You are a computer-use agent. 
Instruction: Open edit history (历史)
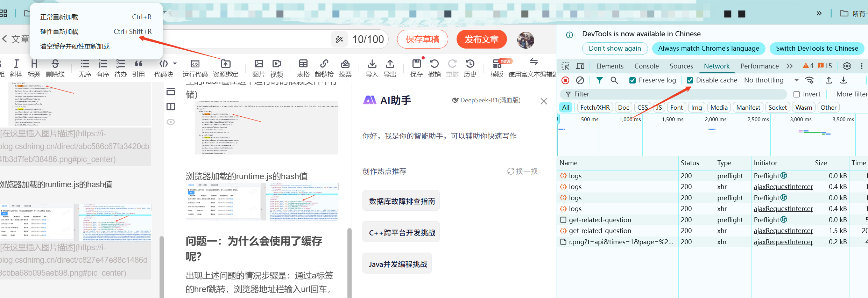470,68
